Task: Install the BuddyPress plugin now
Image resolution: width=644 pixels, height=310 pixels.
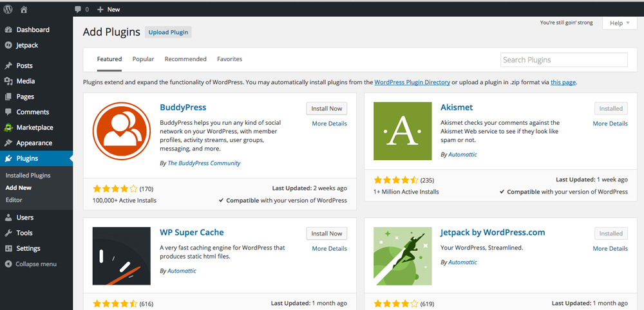Action: [x=327, y=109]
